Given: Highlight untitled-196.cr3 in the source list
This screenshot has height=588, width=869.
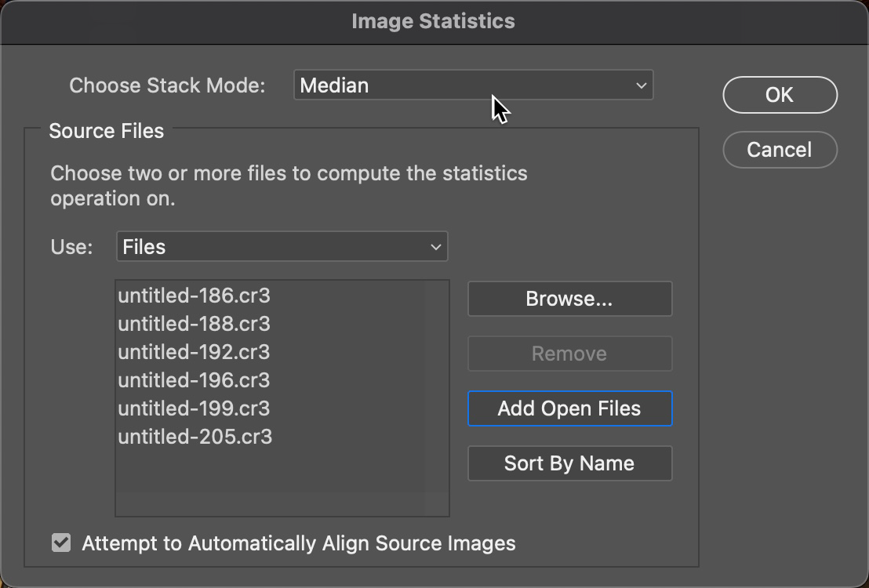Looking at the screenshot, I should pos(195,380).
